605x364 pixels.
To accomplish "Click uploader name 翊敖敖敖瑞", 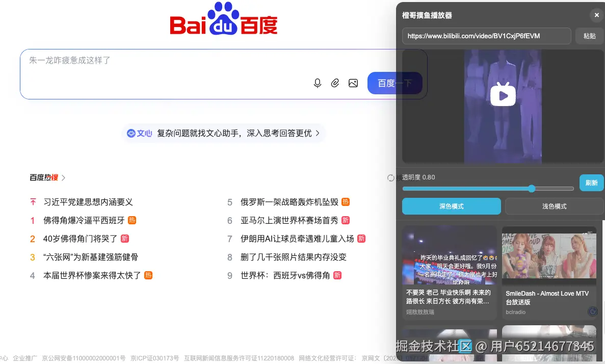I will pyautogui.click(x=420, y=312).
